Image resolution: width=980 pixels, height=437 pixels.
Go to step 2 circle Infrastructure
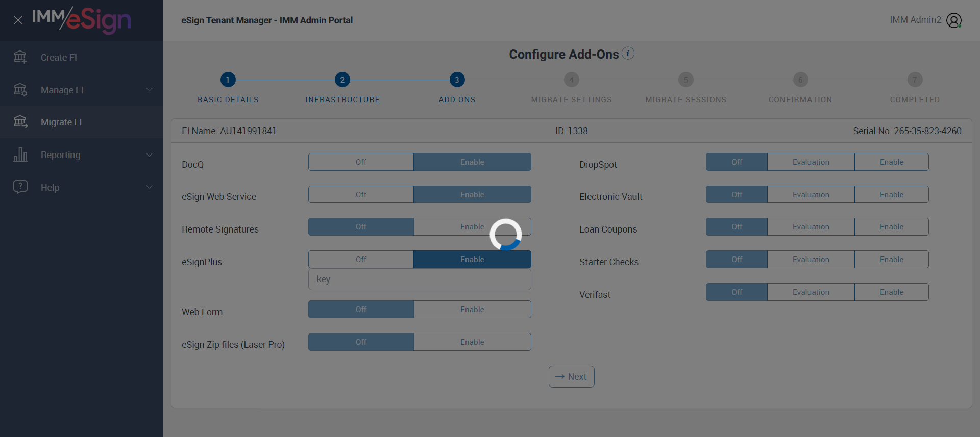click(342, 80)
